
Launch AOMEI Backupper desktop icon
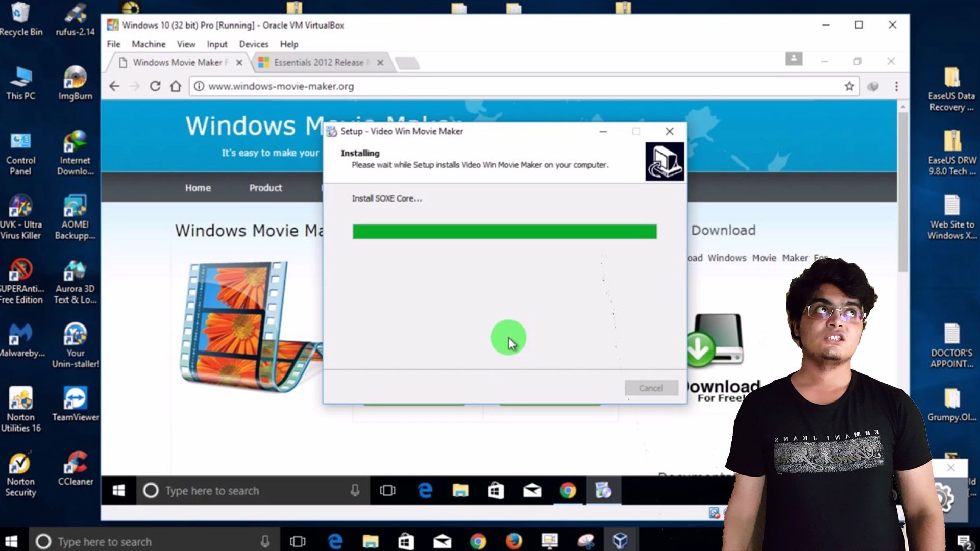point(75,217)
